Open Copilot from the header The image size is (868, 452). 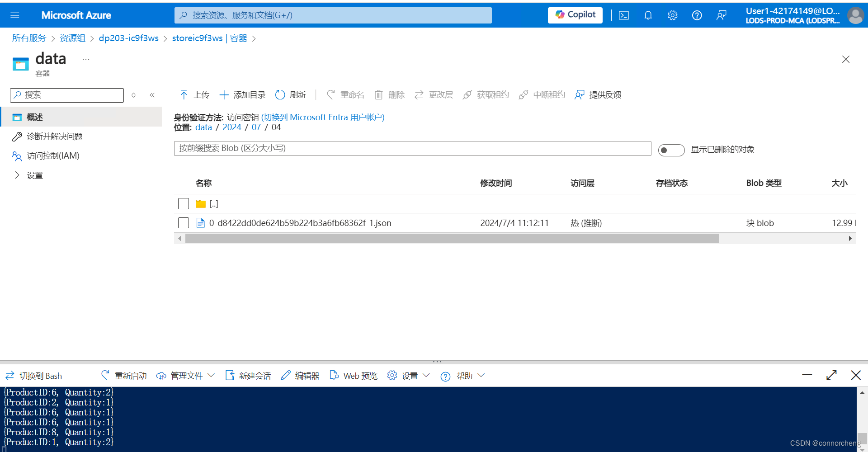pyautogui.click(x=575, y=15)
